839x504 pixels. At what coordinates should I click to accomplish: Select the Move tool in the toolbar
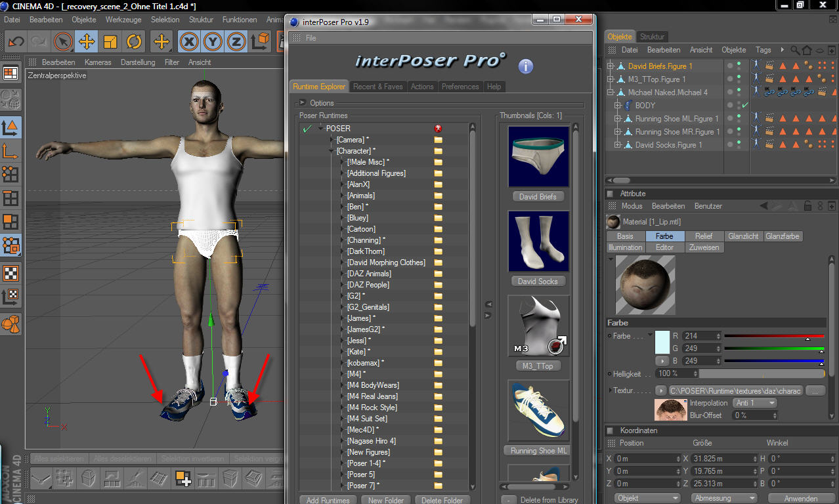[x=86, y=42]
